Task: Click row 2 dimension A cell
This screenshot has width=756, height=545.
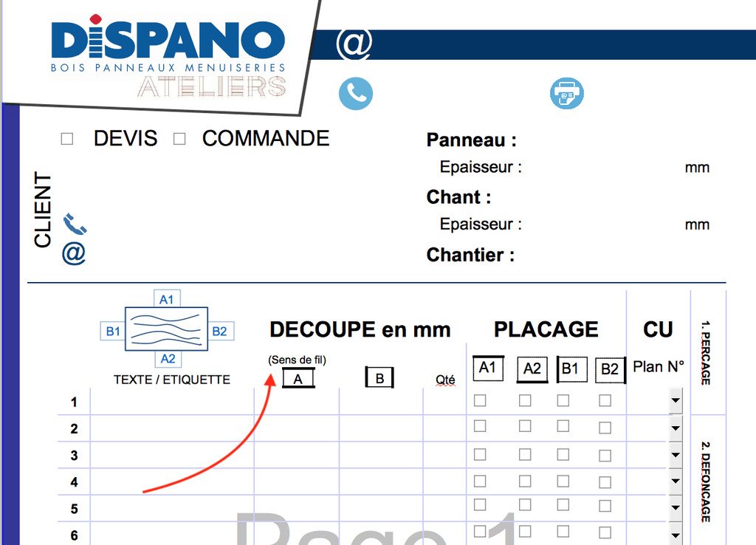Action: [297, 428]
